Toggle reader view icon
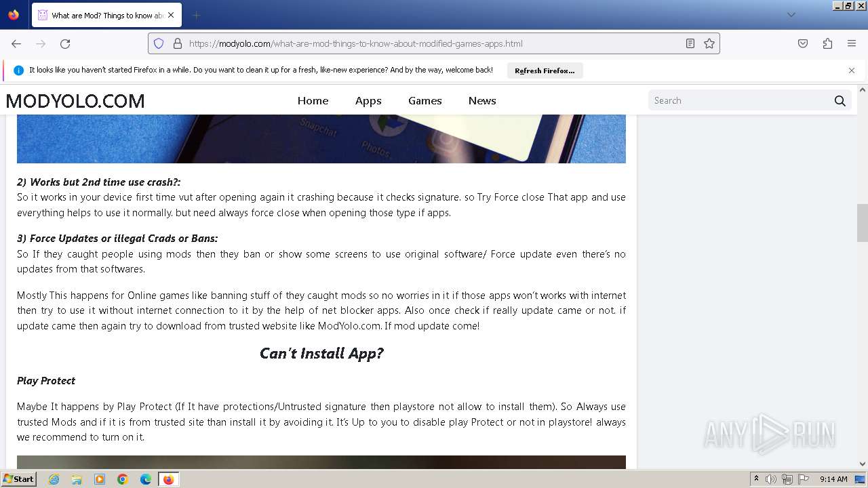 690,43
